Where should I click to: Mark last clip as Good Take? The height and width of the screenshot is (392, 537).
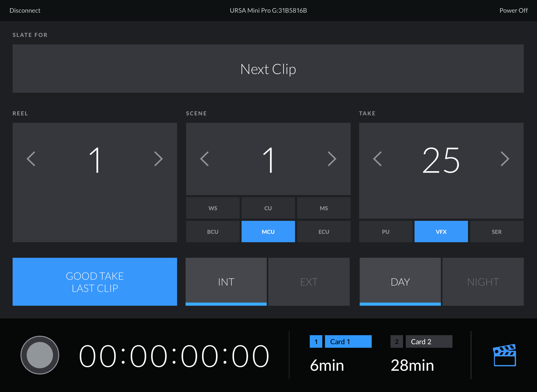coord(95,282)
